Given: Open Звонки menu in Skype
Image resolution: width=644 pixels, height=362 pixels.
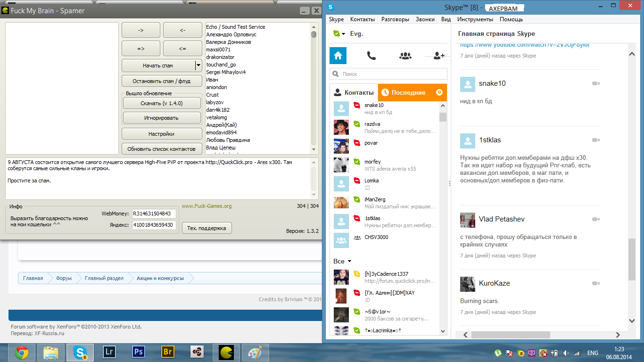Looking at the screenshot, I should [425, 19].
